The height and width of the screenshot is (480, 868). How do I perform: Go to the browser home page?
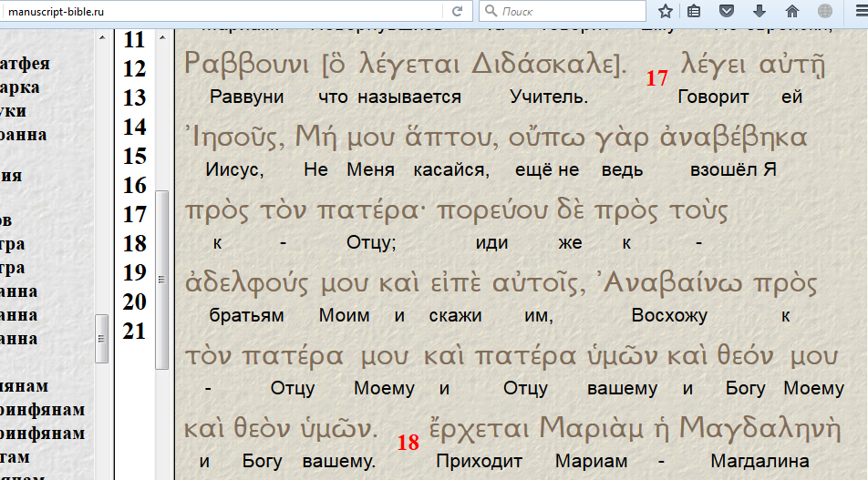point(791,12)
